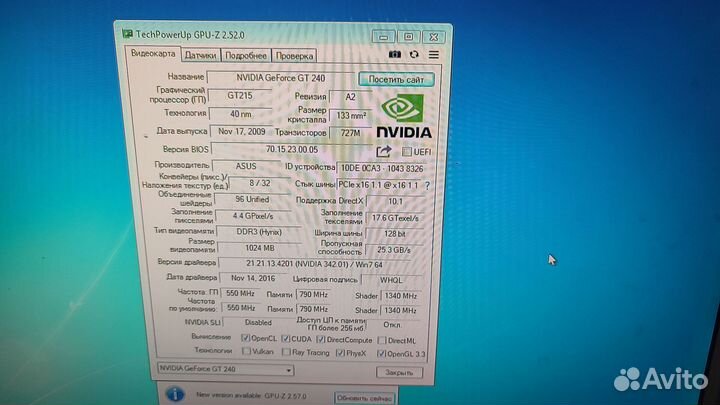720x405 pixels.
Task: Select the Проверка tab
Action: [x=294, y=56]
